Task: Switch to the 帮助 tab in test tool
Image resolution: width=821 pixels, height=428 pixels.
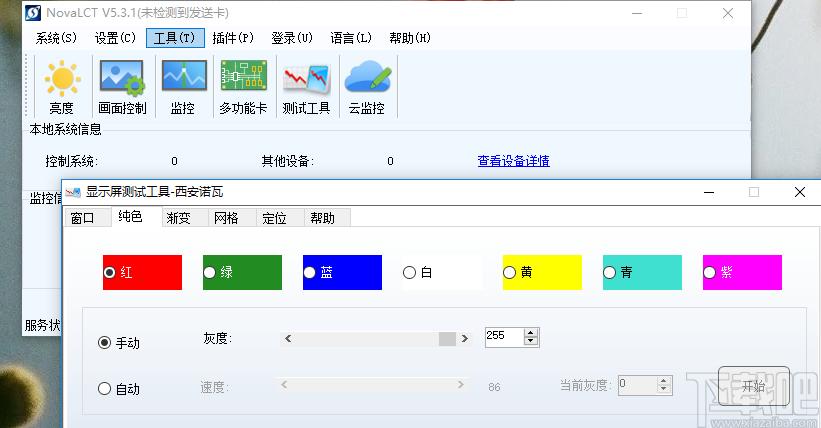Action: tap(327, 218)
